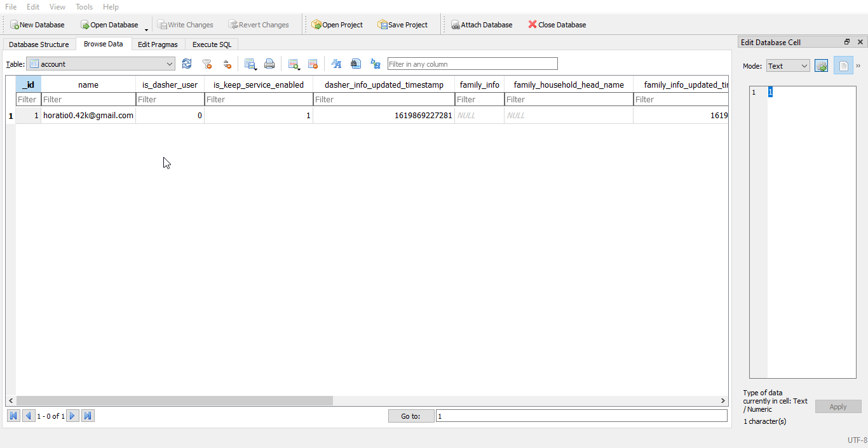Image resolution: width=868 pixels, height=448 pixels.
Task: Click the Filter in any column field
Action: click(x=472, y=64)
